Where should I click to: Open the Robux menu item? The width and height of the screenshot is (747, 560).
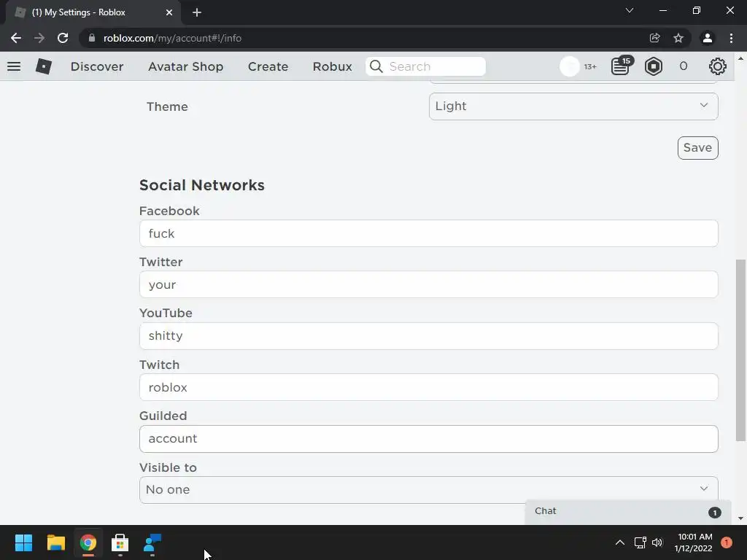(x=332, y=66)
